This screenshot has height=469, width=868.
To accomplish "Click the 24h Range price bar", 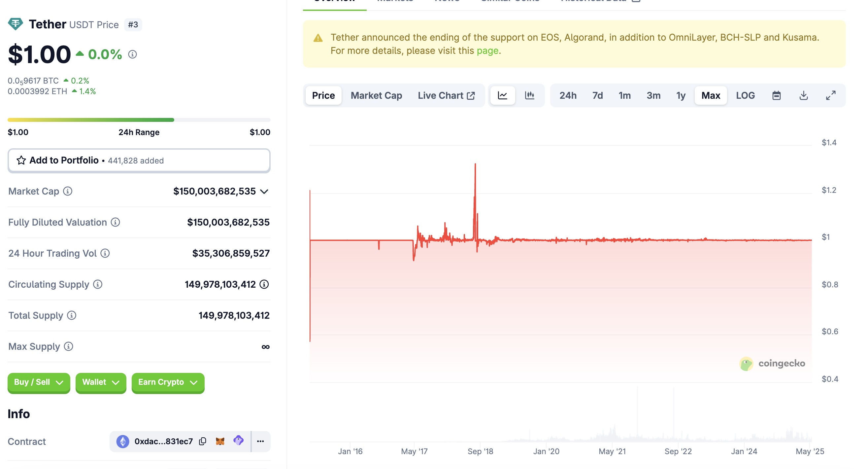I will (139, 120).
